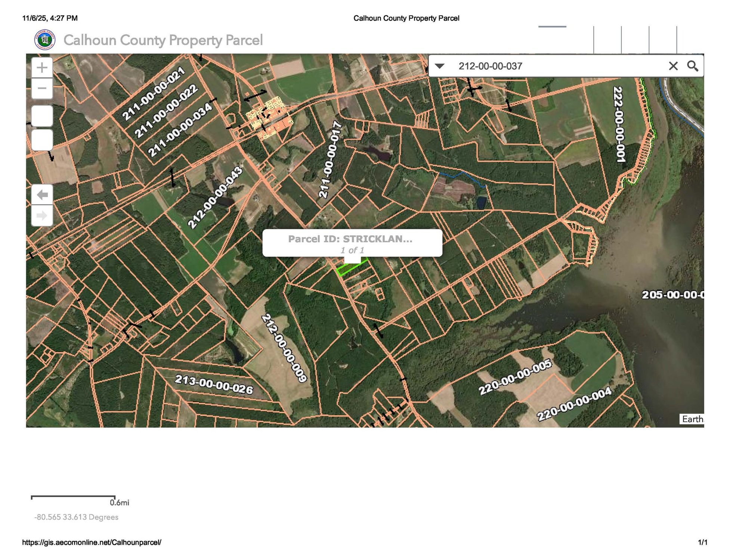Click blank button directly above back arrow
The height and width of the screenshot is (560, 730).
[x=42, y=140]
